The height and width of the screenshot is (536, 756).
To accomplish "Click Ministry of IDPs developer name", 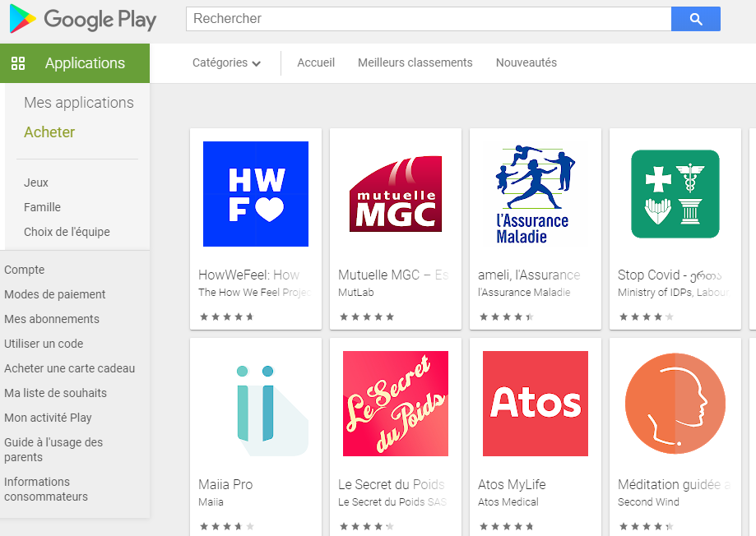I will pyautogui.click(x=674, y=292).
